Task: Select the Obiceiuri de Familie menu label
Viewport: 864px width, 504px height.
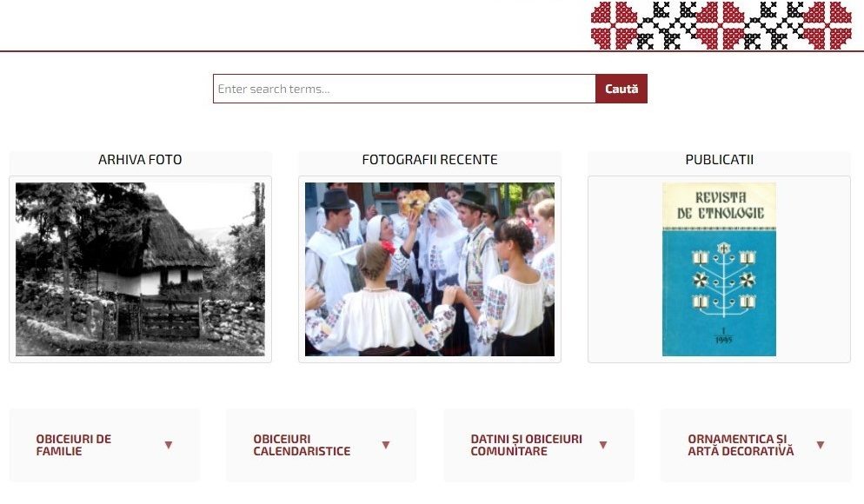Action: [x=74, y=445]
